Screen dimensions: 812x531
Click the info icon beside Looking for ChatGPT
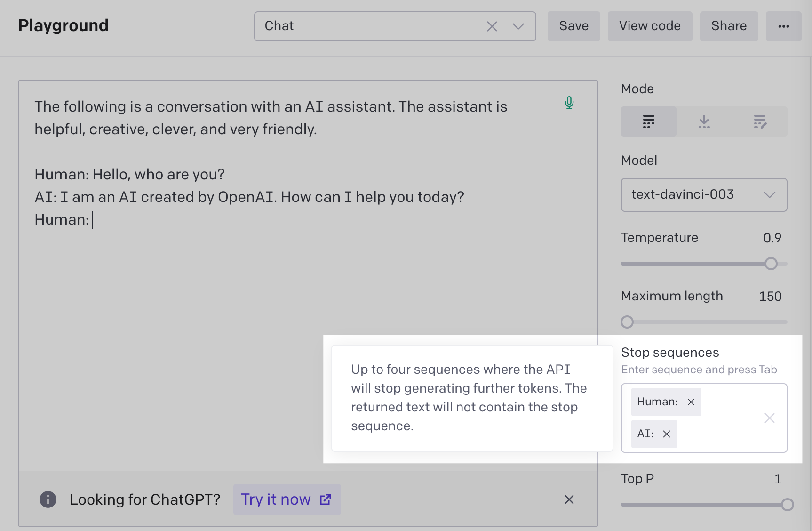point(48,499)
